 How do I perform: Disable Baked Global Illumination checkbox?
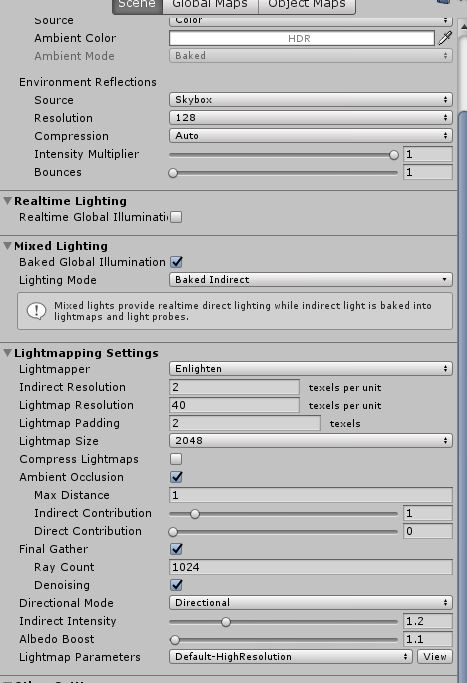(x=176, y=262)
